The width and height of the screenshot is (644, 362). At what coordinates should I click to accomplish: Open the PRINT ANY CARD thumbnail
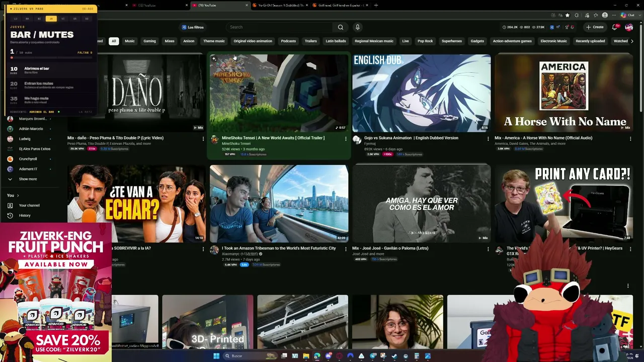click(564, 204)
